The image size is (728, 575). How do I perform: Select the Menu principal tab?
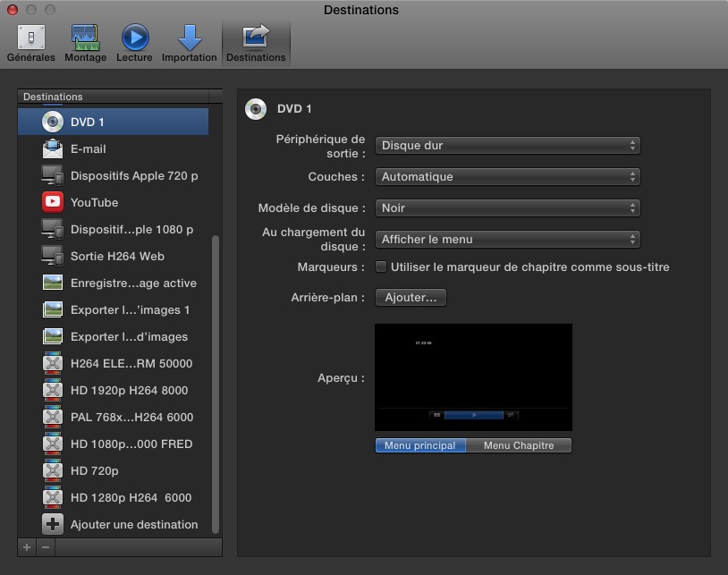coord(420,444)
